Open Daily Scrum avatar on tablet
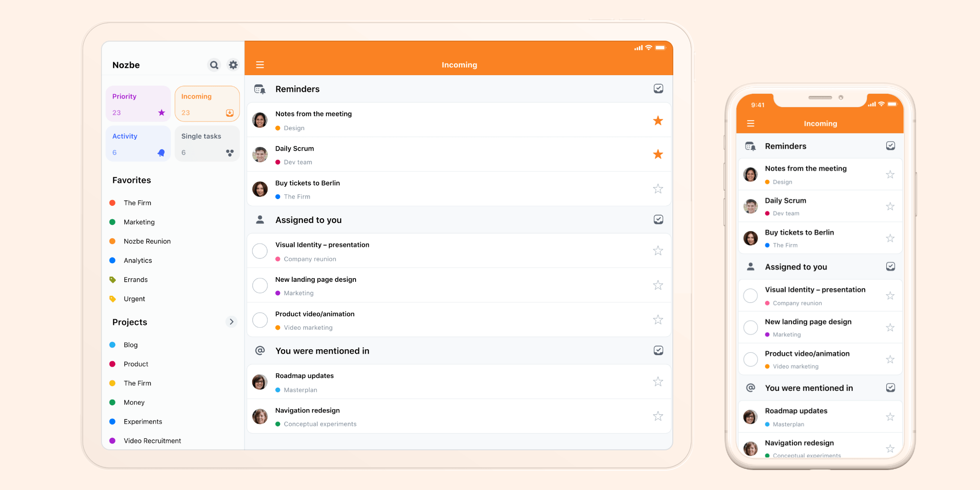This screenshot has width=980, height=490. click(x=260, y=155)
